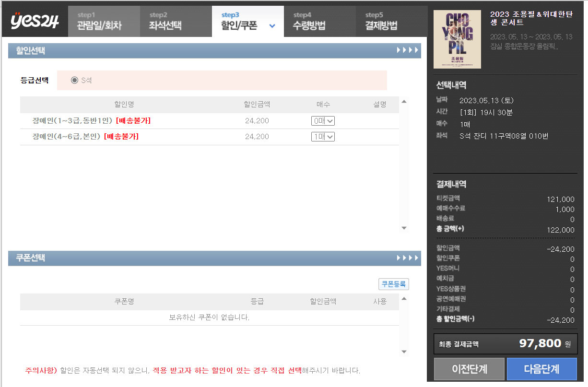Click the 사용 column header in coupon table
This screenshot has width=588, height=387.
coord(380,302)
